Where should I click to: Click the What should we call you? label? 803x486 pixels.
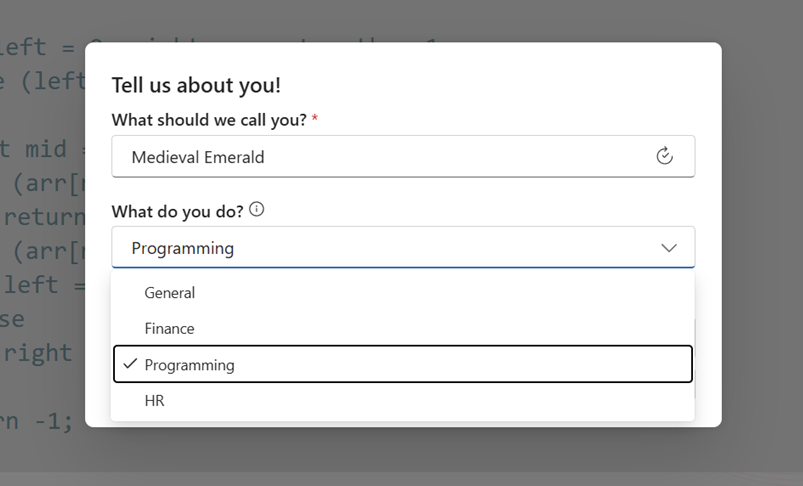[209, 120]
